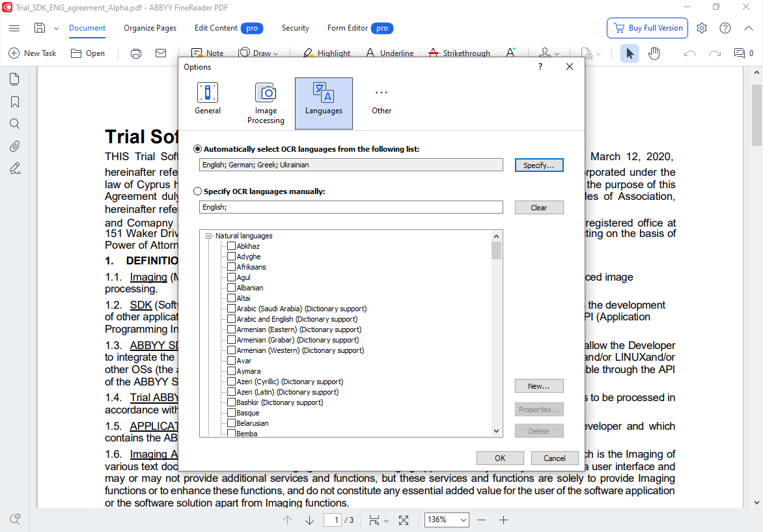Collapse the Natural languages tree node
This screenshot has width=763, height=532.
pos(209,236)
